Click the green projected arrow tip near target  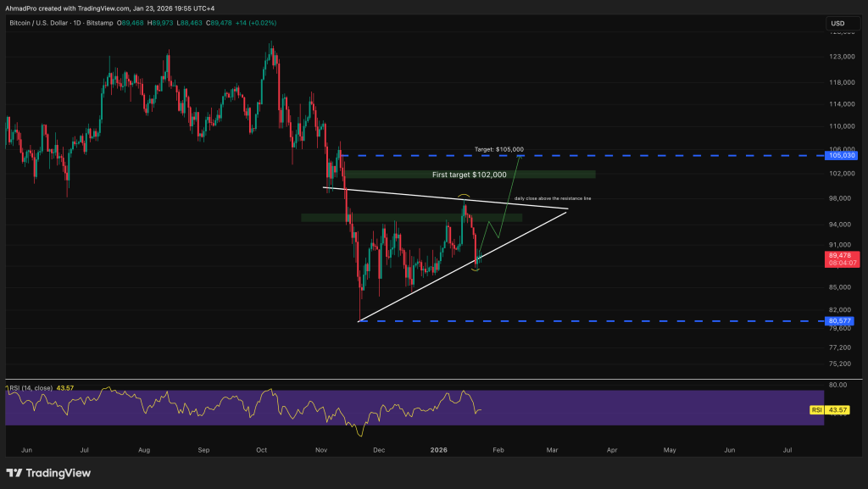click(519, 158)
